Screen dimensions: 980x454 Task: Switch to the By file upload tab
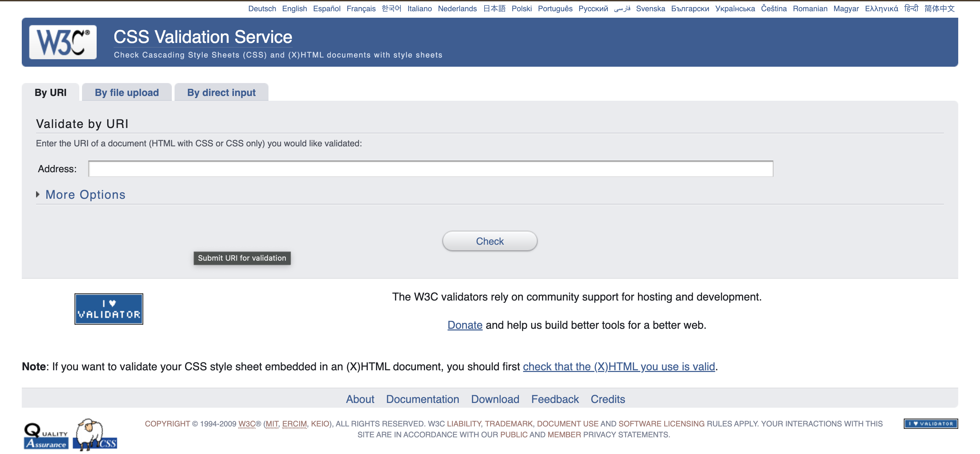coord(127,93)
